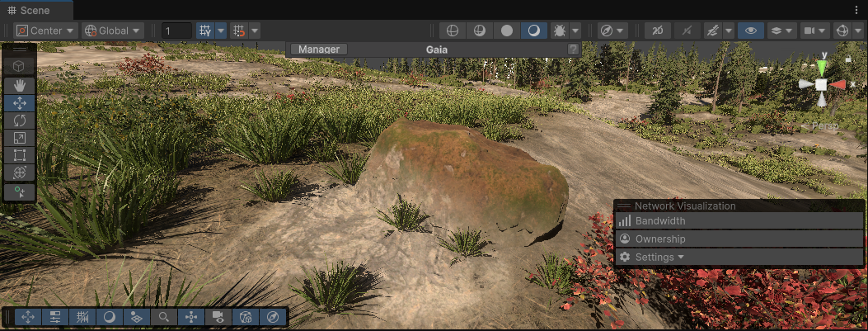Select the Rect transform tool
The image size is (868, 331).
20,155
